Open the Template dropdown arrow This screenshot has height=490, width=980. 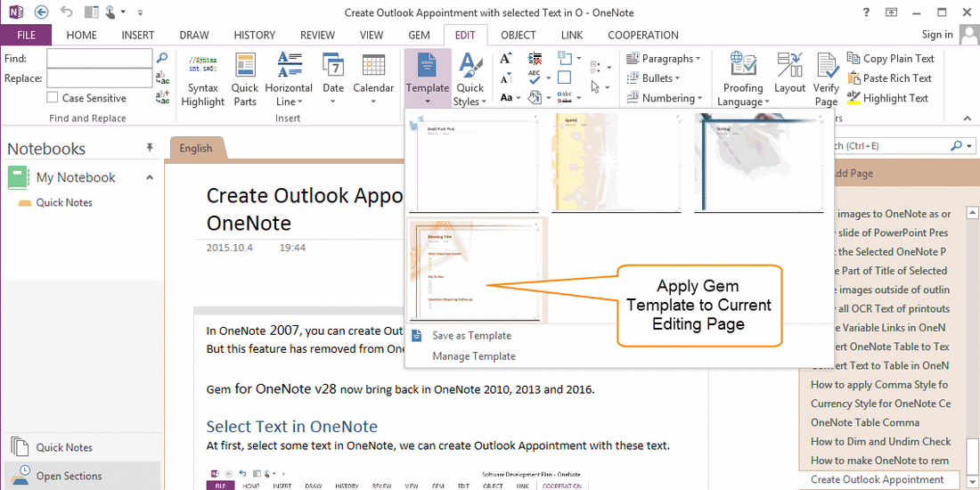tap(428, 101)
